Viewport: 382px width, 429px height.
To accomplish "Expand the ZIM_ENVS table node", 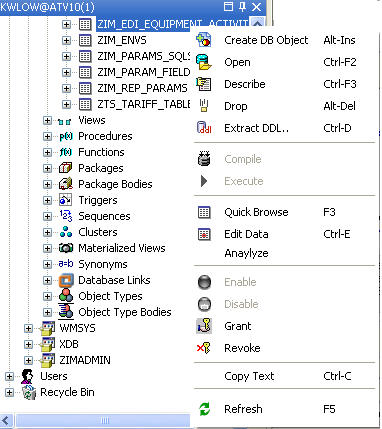I will (66, 40).
